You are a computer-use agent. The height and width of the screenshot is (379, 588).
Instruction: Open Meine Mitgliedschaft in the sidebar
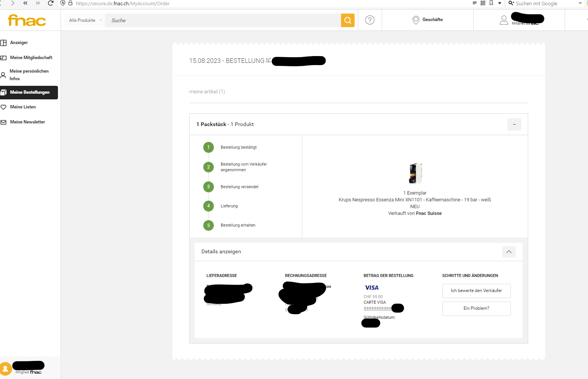pos(31,58)
